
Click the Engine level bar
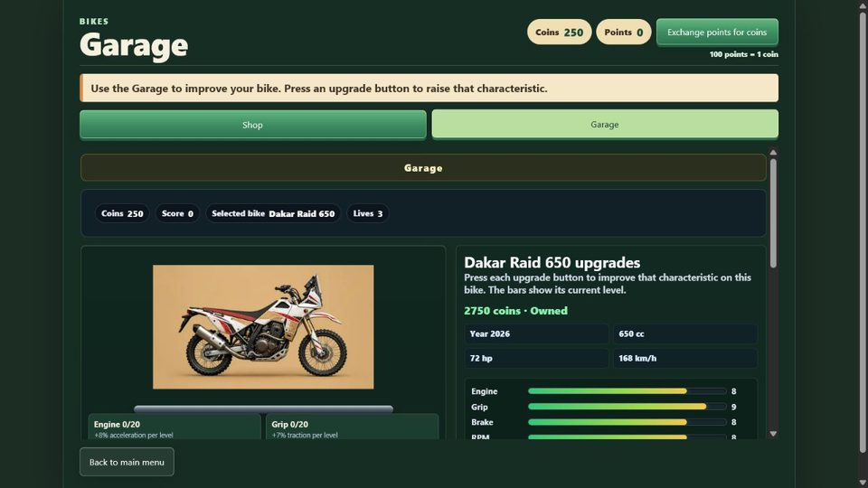pyautogui.click(x=627, y=391)
